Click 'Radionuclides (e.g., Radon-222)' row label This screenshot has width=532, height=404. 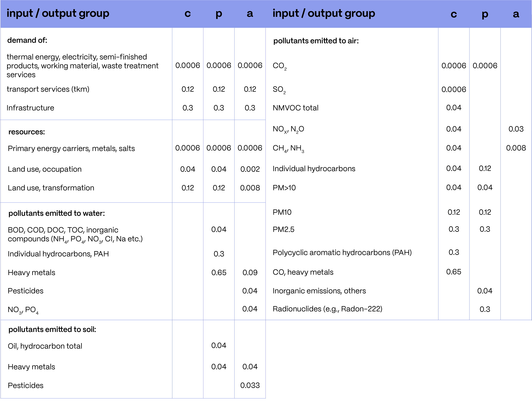tap(327, 309)
